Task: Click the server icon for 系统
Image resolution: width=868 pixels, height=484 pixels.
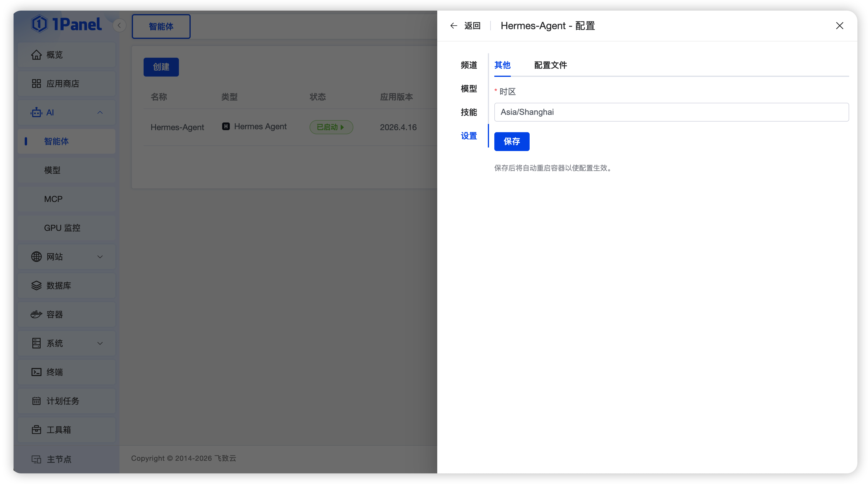Action: (x=36, y=343)
